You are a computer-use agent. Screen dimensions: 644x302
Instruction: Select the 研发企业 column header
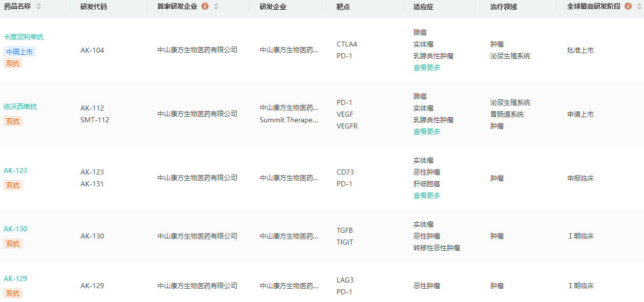click(x=273, y=7)
